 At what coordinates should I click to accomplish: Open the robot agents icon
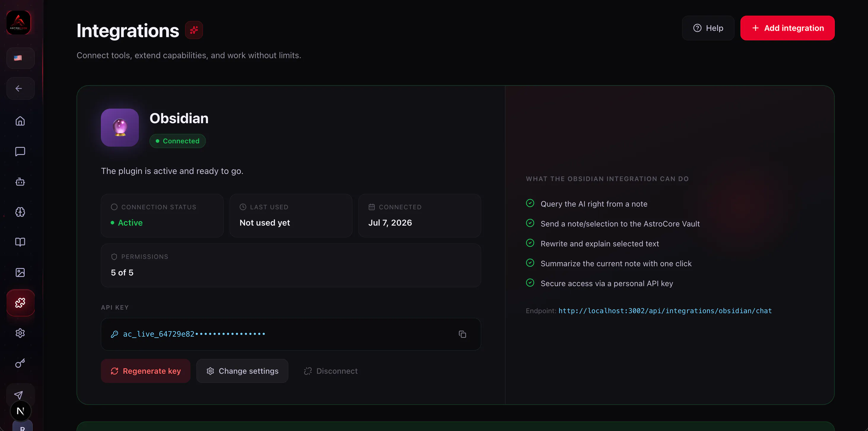point(20,182)
